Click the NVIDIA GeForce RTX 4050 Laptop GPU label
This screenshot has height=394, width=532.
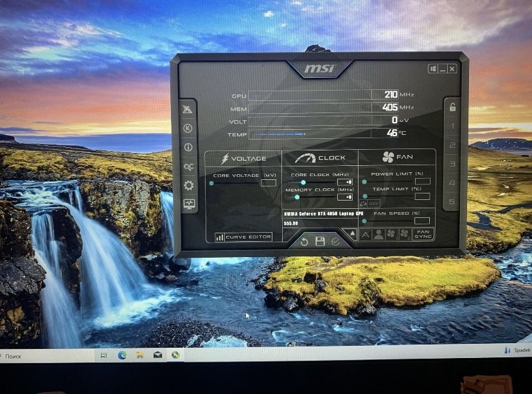point(324,214)
